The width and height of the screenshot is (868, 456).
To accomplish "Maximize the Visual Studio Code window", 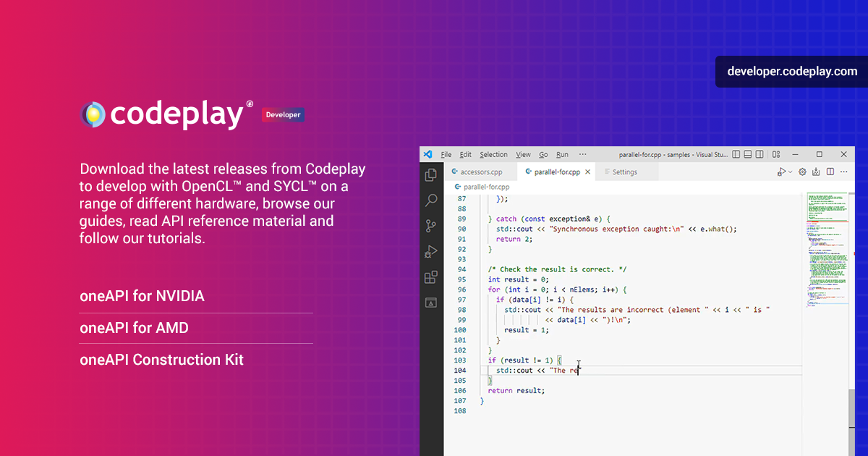I will pos(820,154).
